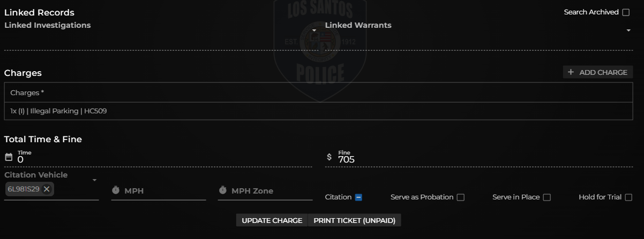Click the dollar sign icon beside Fine

[x=329, y=157]
